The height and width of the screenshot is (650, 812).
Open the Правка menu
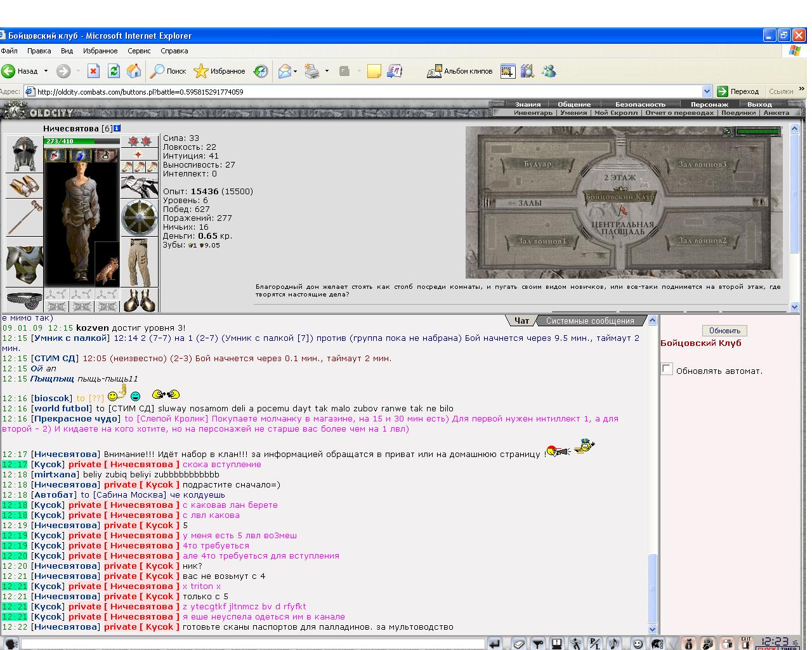click(39, 51)
